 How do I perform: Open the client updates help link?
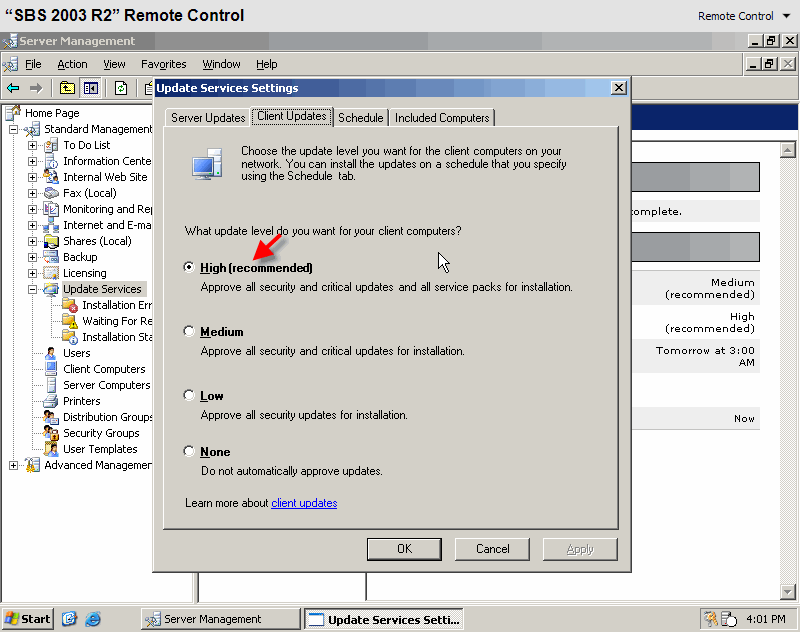(x=304, y=503)
